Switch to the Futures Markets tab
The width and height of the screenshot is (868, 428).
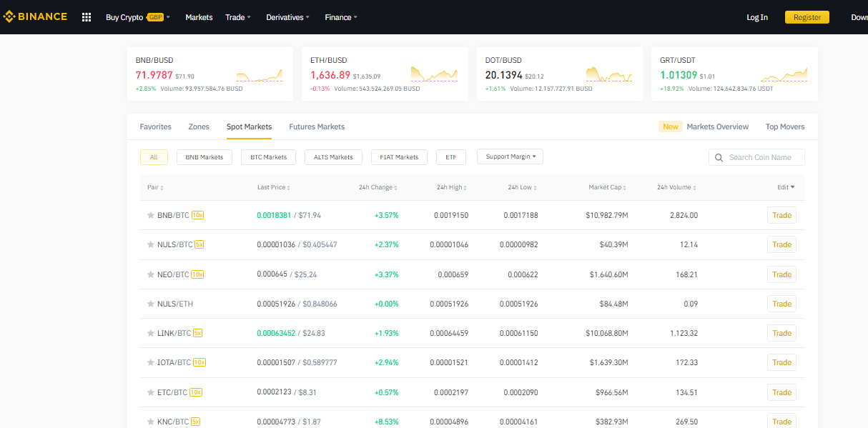tap(317, 126)
